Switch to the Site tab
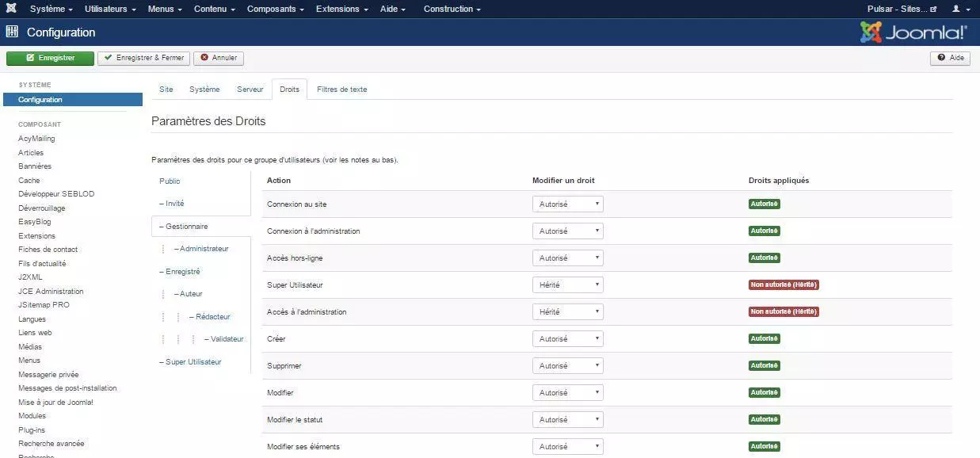 pyautogui.click(x=166, y=90)
